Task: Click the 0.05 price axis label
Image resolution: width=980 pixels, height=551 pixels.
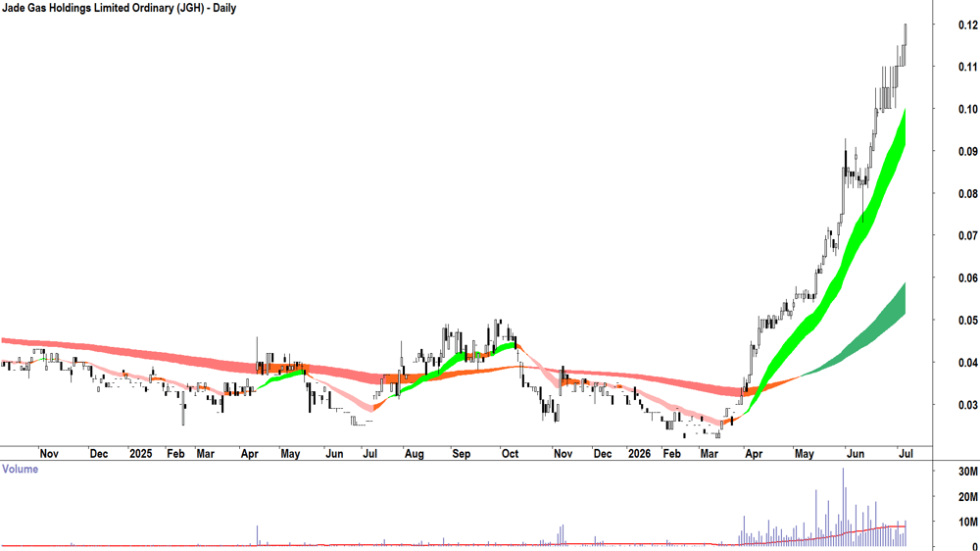Action: coord(967,321)
